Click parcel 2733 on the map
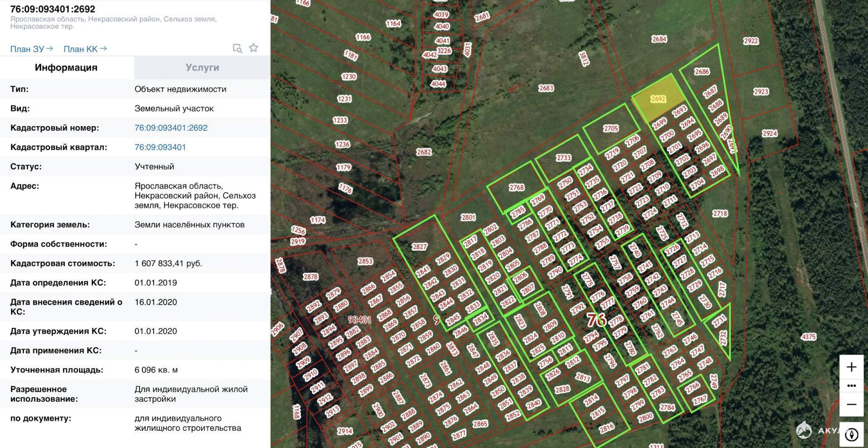Viewport: 868px width, 448px height. 563,158
